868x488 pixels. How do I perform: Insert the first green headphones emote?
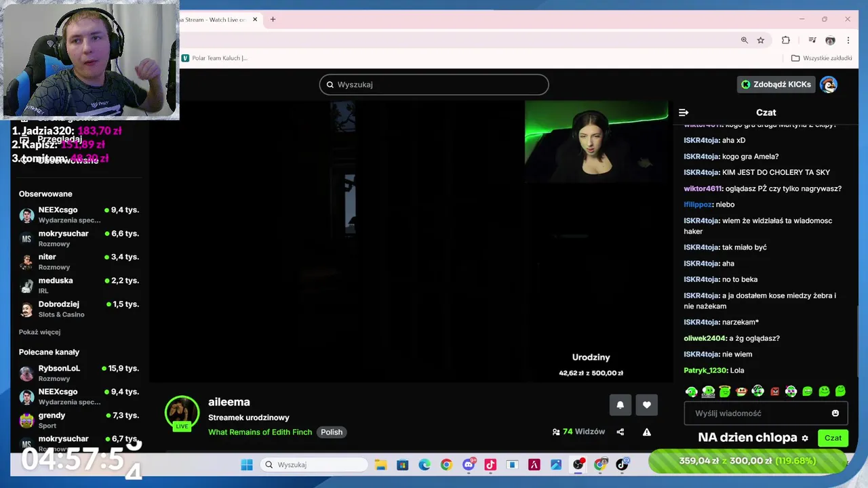pos(692,392)
